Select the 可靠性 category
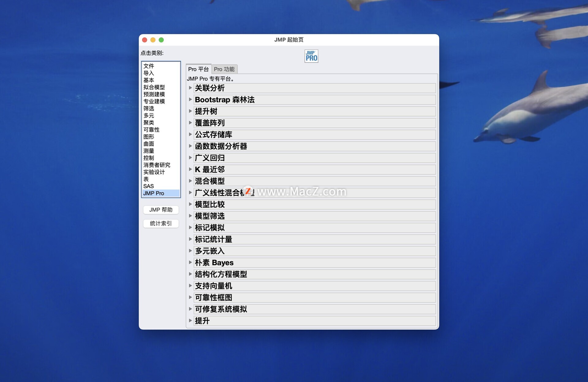This screenshot has height=382, width=588. click(161, 130)
